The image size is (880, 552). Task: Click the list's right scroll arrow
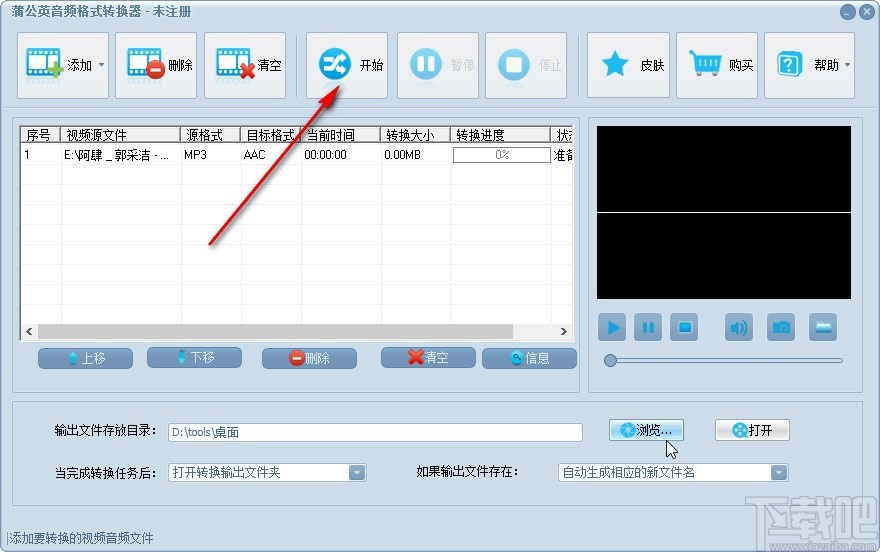563,332
